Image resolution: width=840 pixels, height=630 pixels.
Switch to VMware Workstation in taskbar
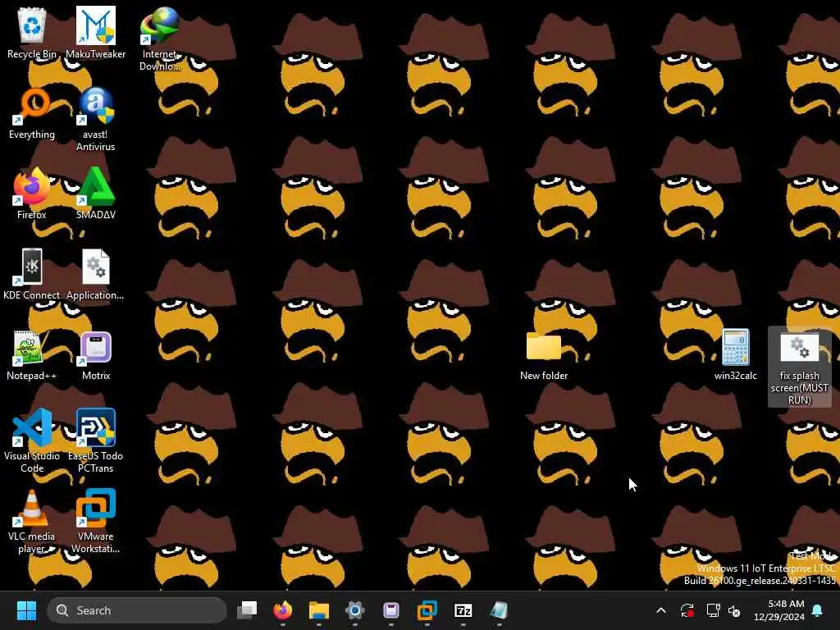(427, 610)
